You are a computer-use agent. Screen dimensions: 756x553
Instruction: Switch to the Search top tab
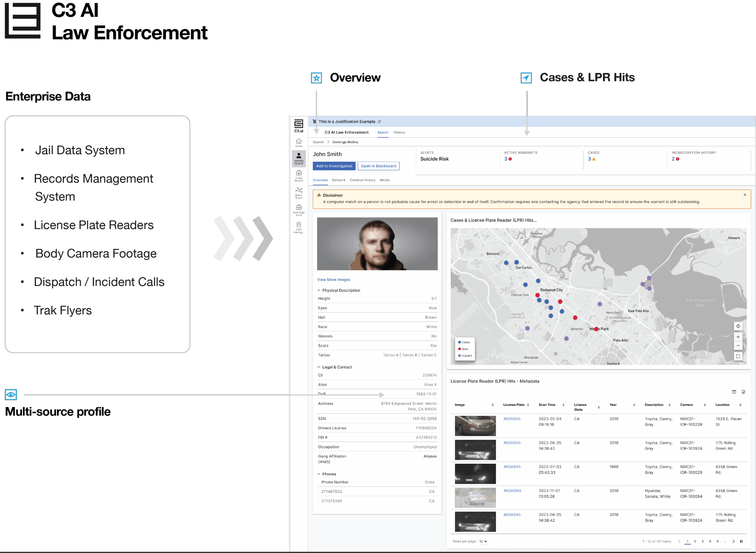383,133
